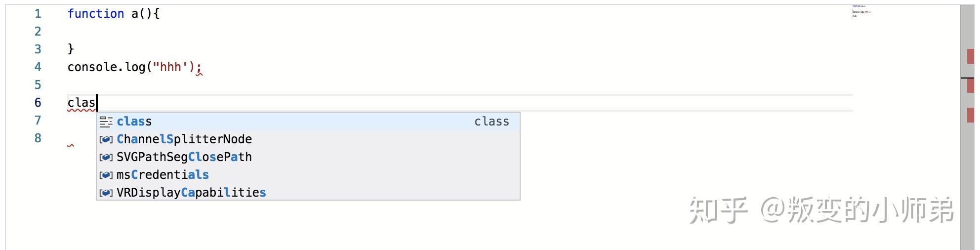
Task: Place cursor in the function keyword
Action: click(x=95, y=14)
